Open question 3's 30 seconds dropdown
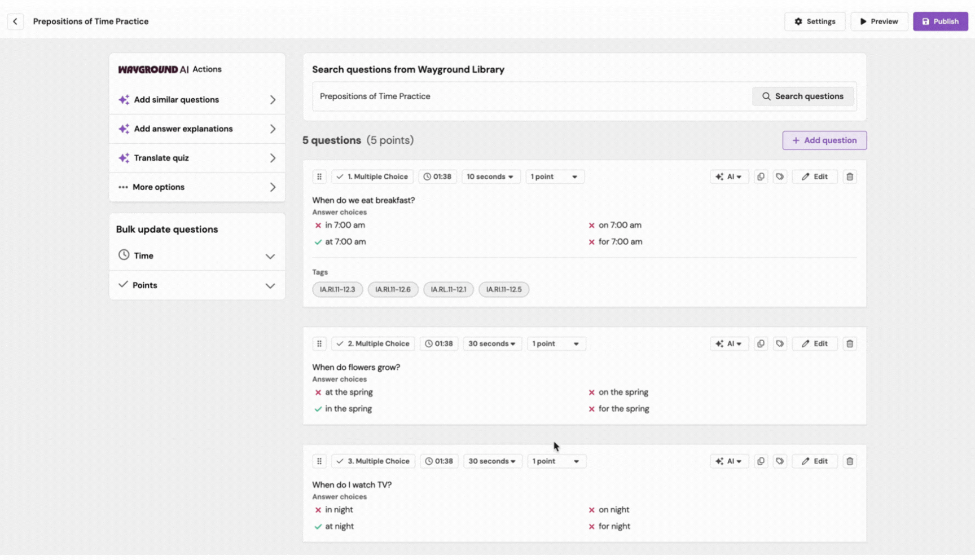Viewport: 975px width, 560px height. (x=492, y=461)
